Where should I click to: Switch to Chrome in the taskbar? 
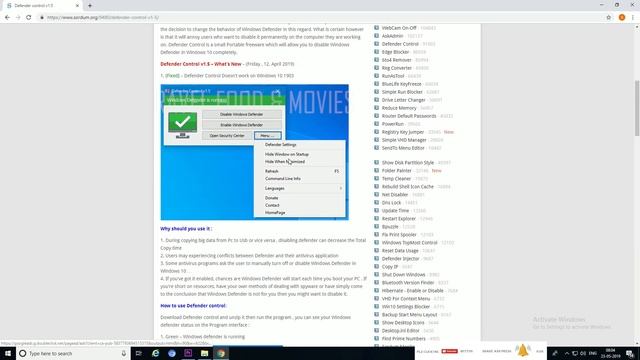[221, 353]
